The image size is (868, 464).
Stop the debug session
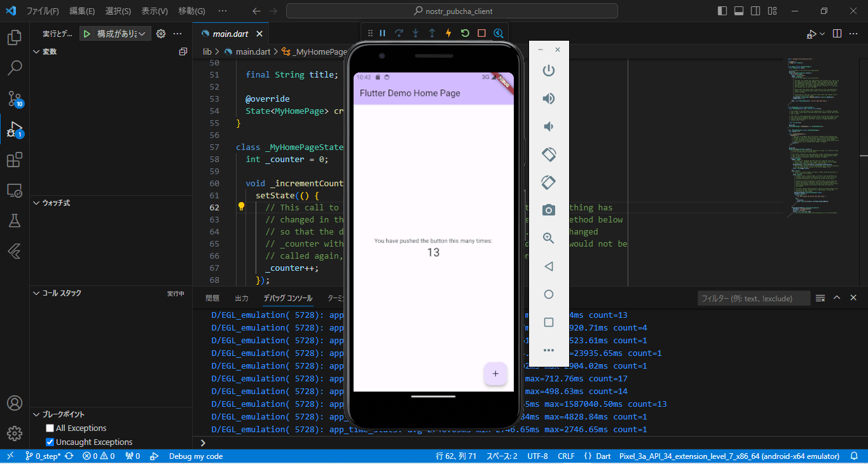pyautogui.click(x=482, y=33)
